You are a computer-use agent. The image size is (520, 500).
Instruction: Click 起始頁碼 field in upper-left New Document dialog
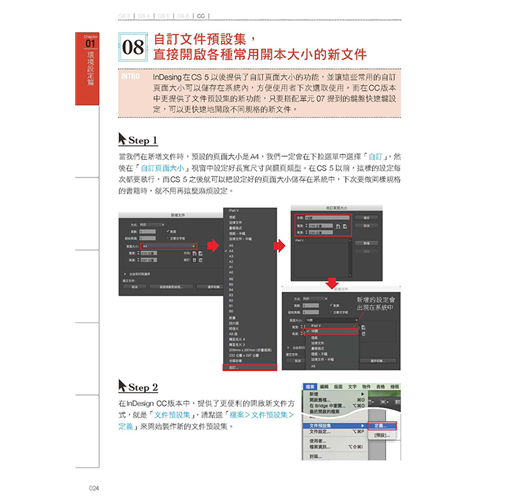(148, 238)
